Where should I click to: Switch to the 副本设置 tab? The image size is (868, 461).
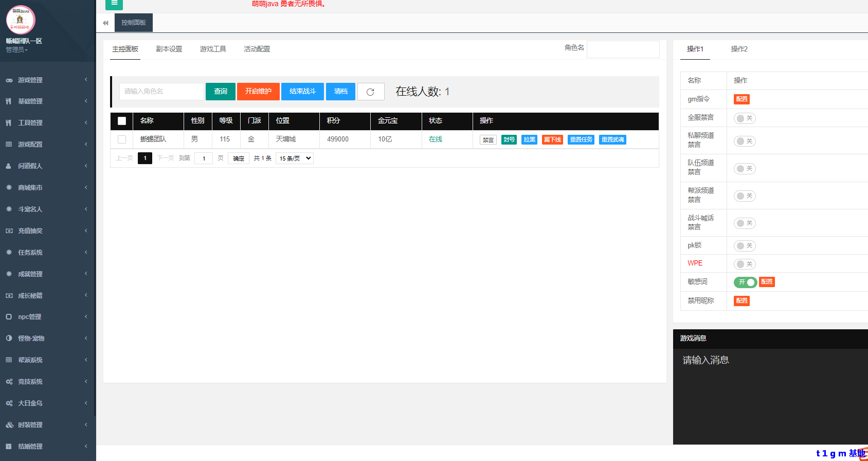tap(169, 49)
